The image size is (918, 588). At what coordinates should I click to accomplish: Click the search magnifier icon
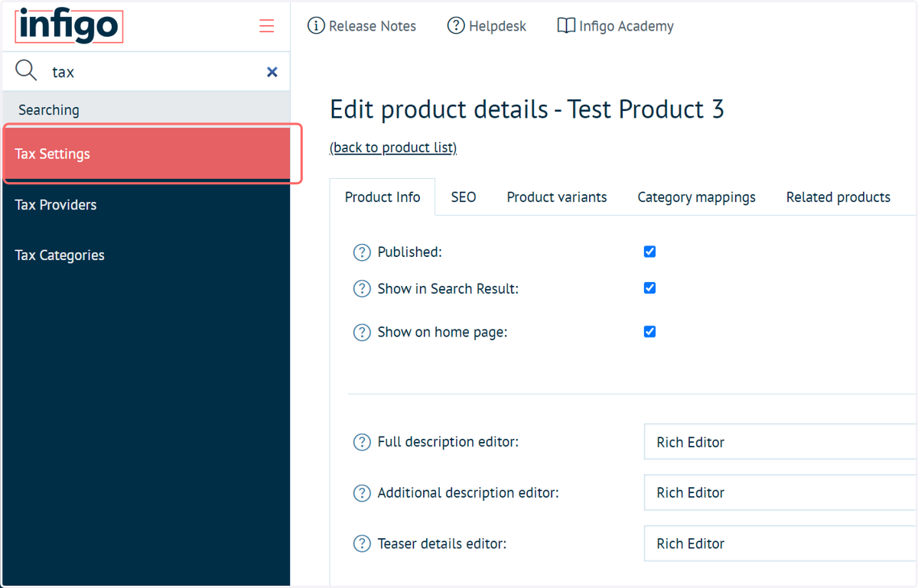[x=26, y=71]
